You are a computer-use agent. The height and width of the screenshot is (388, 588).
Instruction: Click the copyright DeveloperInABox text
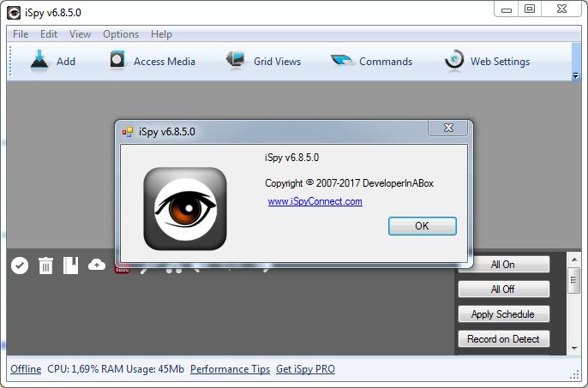click(x=349, y=183)
